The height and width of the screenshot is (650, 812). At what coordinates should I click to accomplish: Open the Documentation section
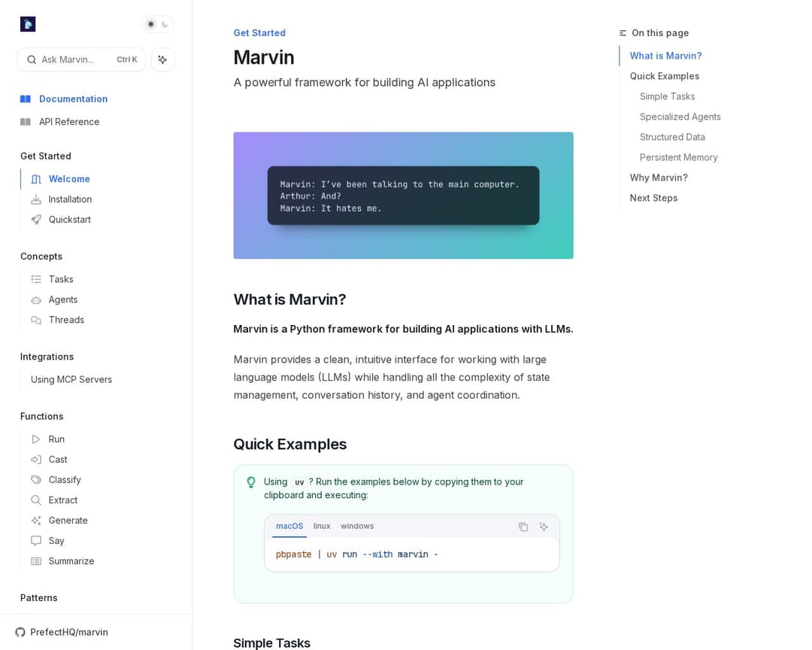(73, 99)
